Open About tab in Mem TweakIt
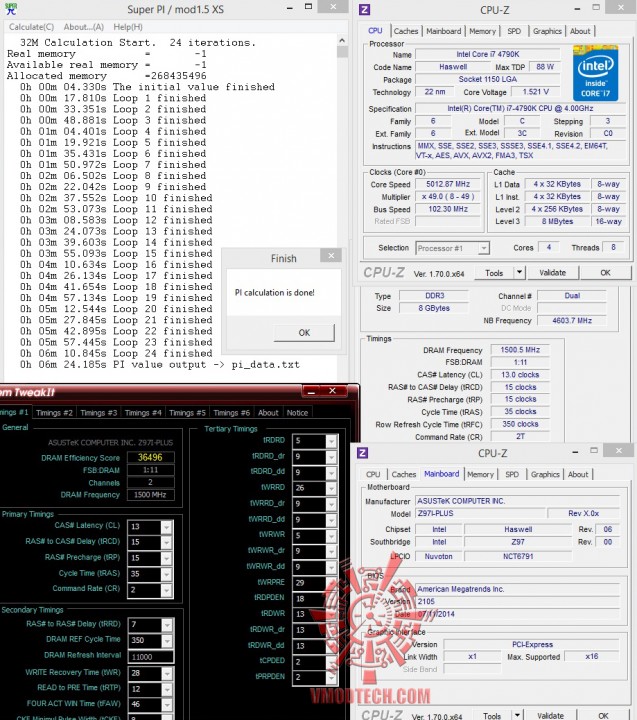 (x=268, y=413)
